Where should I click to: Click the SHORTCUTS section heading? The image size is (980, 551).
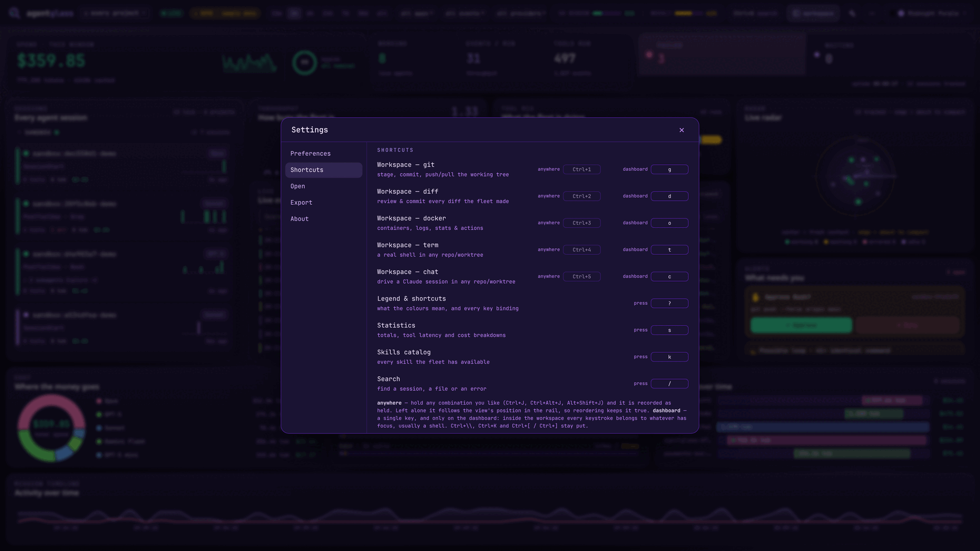395,150
